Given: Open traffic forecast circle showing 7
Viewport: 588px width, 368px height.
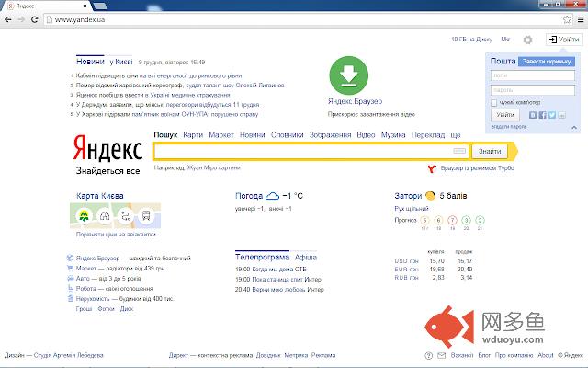Looking at the screenshot, I should (x=452, y=220).
